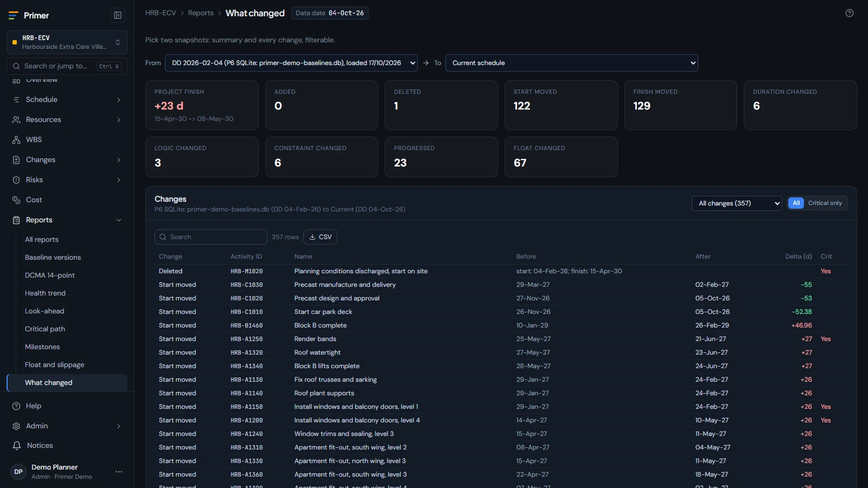Click the Primer logo icon

14,16
